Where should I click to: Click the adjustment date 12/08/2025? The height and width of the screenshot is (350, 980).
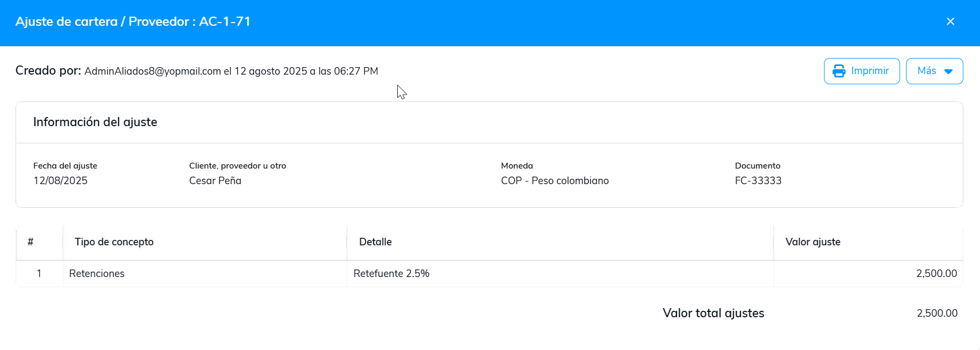coord(61,181)
